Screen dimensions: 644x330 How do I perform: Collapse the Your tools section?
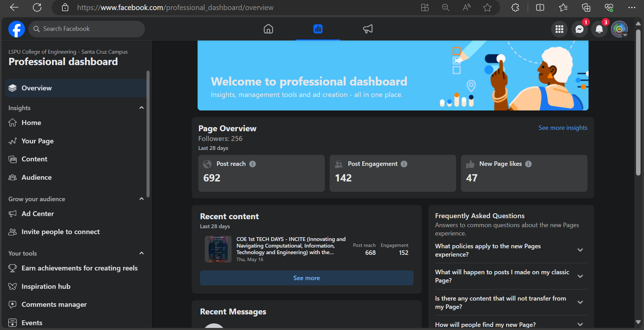click(141, 253)
